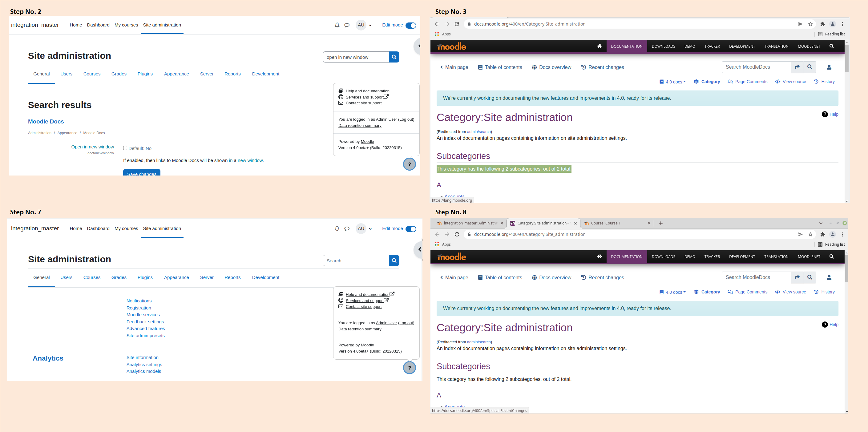
Task: Click reload icon in Step 8 browser
Action: click(x=457, y=234)
